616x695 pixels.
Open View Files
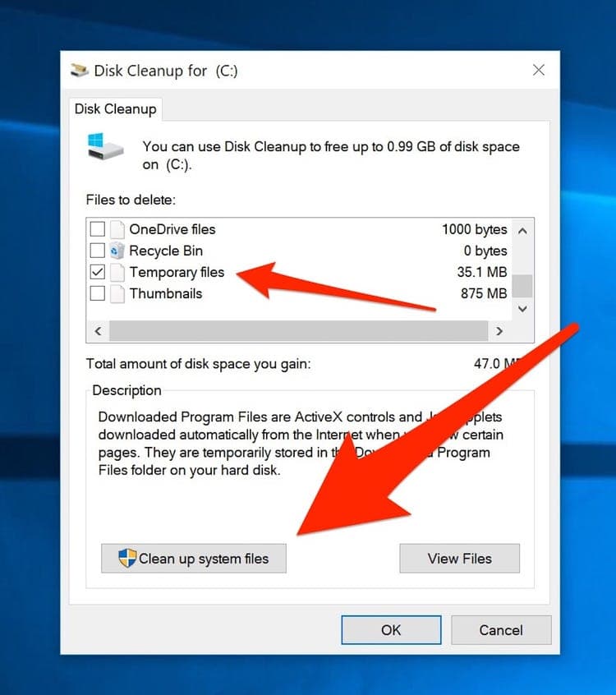point(460,559)
